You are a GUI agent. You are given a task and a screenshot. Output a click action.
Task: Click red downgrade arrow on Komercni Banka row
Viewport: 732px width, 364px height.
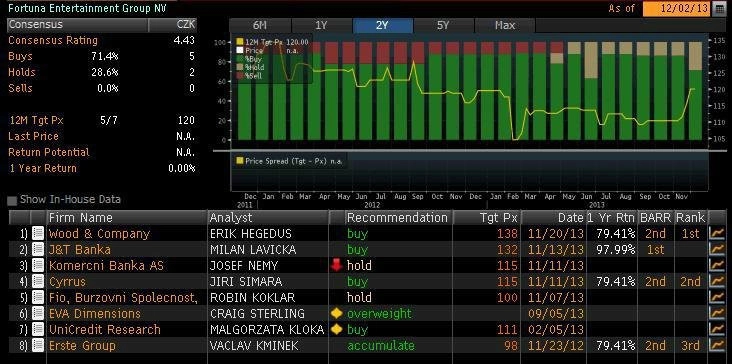click(336, 266)
